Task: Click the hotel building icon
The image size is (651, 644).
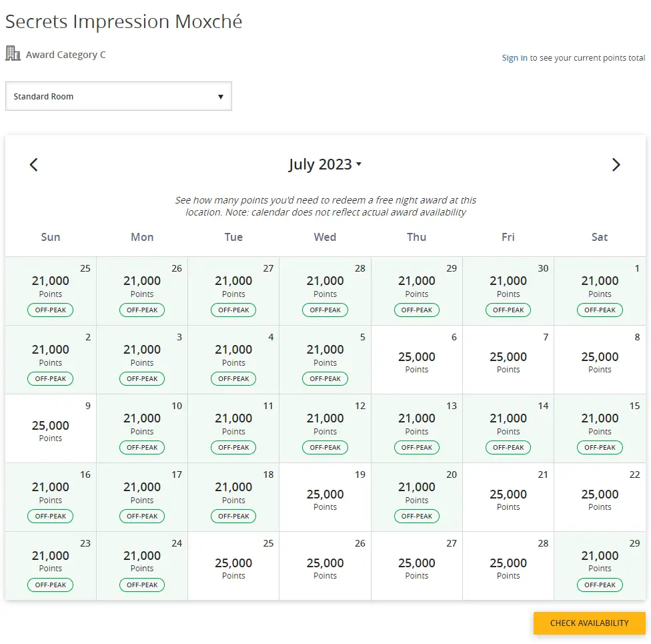Action: [x=13, y=53]
